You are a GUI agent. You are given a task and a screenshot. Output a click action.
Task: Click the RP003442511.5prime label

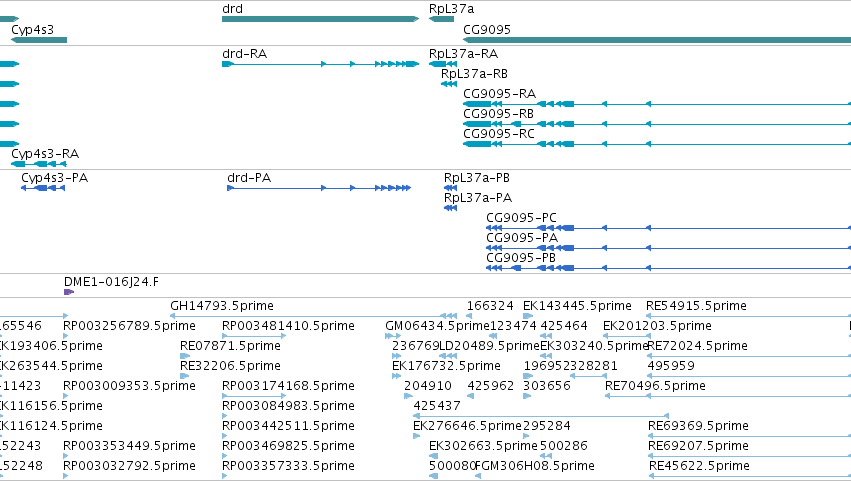coord(288,427)
